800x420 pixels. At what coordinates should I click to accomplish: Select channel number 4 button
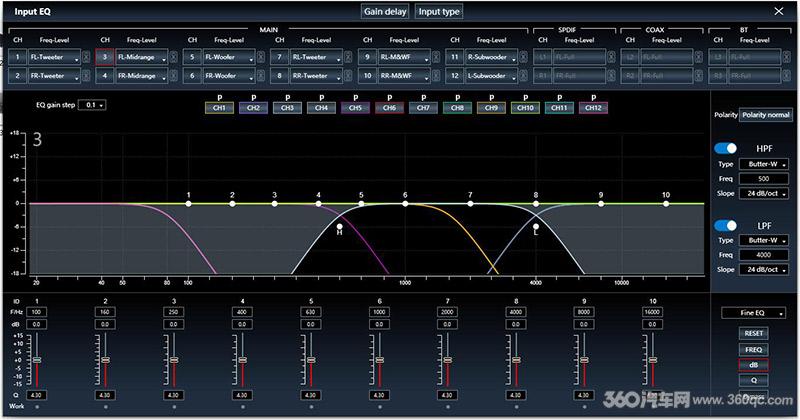tap(105, 76)
